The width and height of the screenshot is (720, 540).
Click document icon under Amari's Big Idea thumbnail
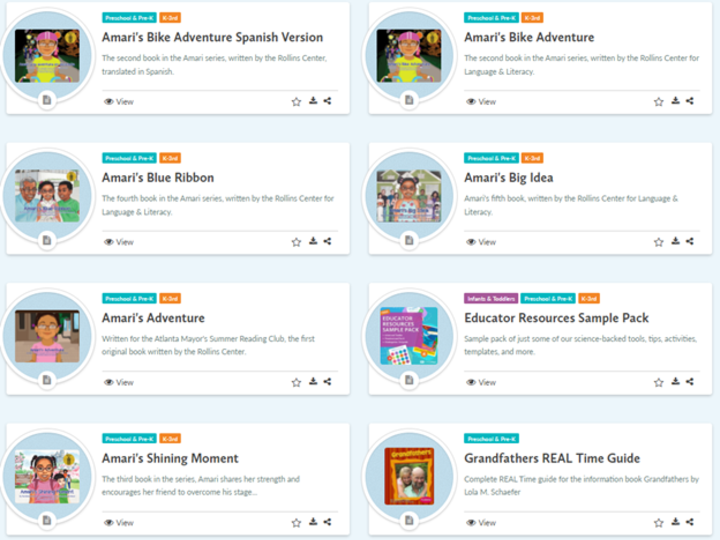point(409,240)
